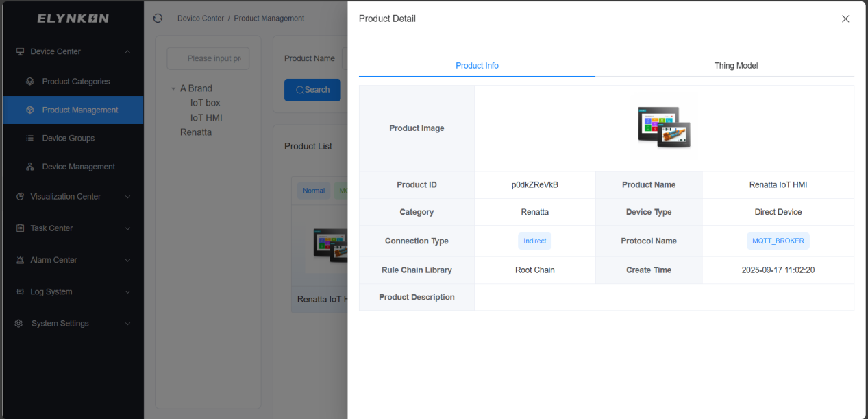
Task: Click the Visualization Center pie chart icon
Action: (x=20, y=196)
